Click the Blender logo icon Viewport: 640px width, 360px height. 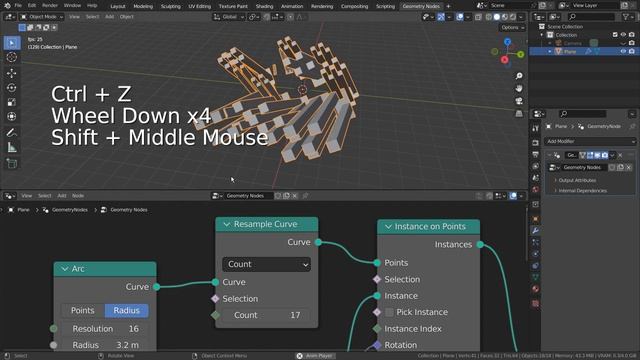click(x=7, y=5)
